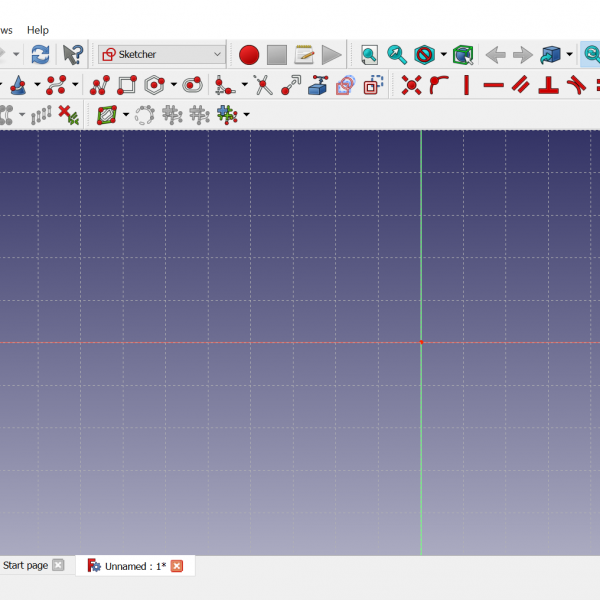Toggle the bounding box view icon
Image resolution: width=600 pixels, height=600 pixels.
click(x=462, y=54)
